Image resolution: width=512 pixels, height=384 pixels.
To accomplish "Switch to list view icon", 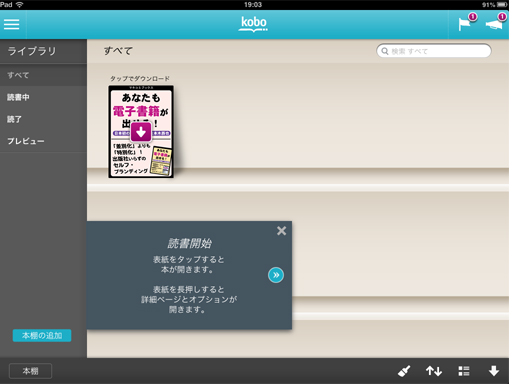I will click(464, 371).
